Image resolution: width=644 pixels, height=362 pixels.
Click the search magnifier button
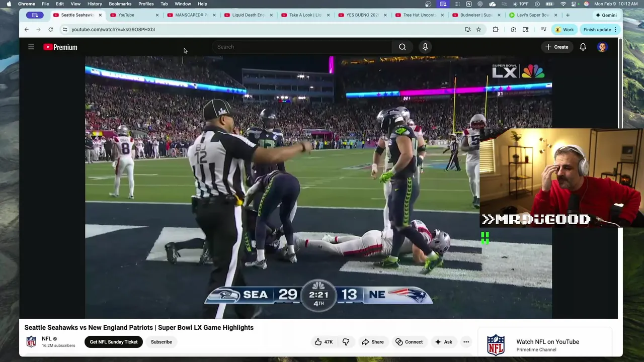click(x=403, y=47)
